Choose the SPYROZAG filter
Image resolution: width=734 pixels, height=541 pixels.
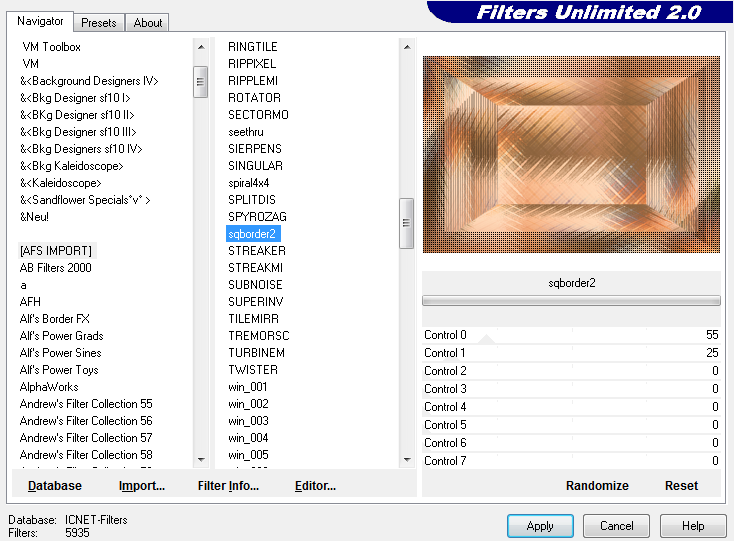pyautogui.click(x=257, y=217)
